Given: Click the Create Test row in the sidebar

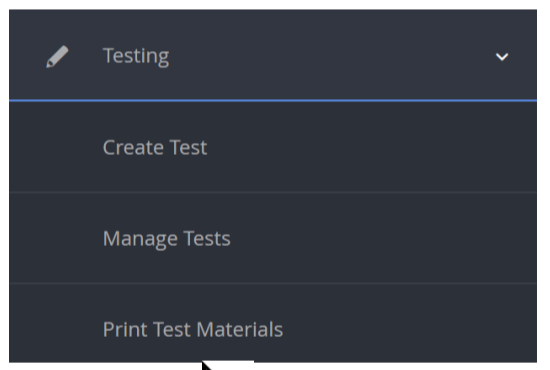Looking at the screenshot, I should pyautogui.click(x=273, y=147).
